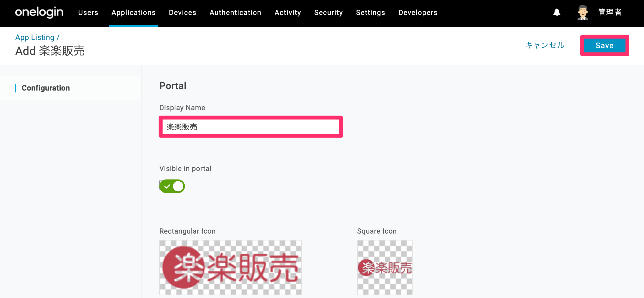Click the Rectangular Icon label
The height and width of the screenshot is (298, 644).
click(187, 231)
